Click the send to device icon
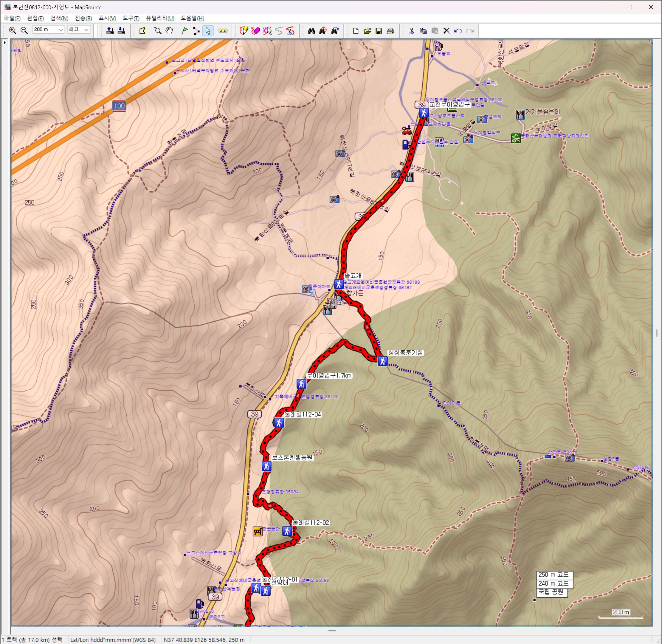 pos(110,31)
